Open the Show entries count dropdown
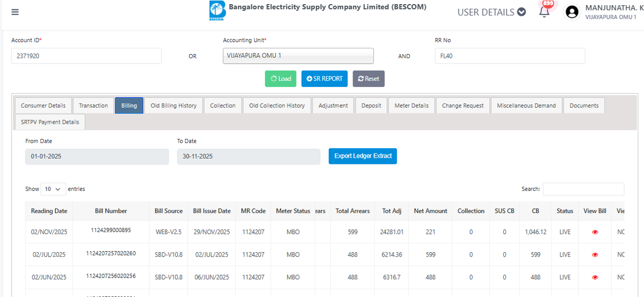The width and height of the screenshot is (644, 297). click(54, 189)
